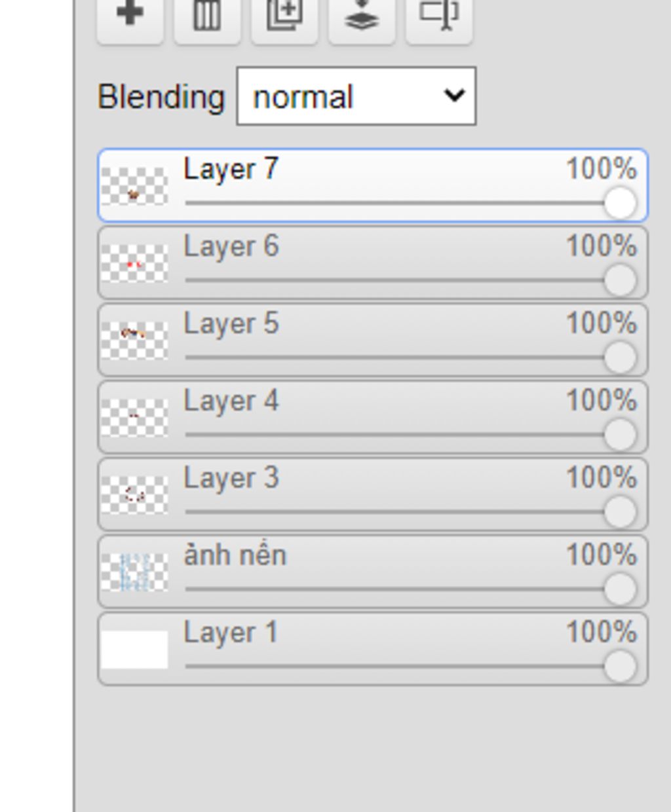Click the rename layer icon

pyautogui.click(x=439, y=18)
